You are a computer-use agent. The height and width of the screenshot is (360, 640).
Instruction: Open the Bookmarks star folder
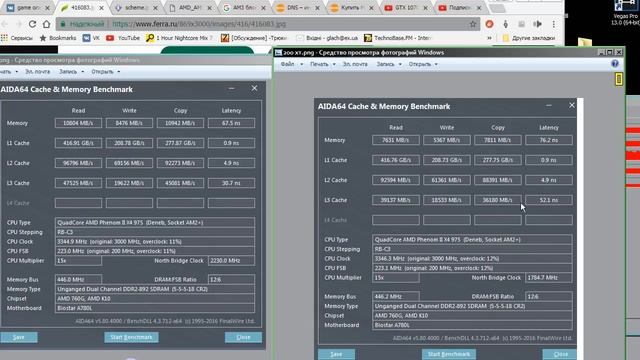pyautogui.click(x=58, y=38)
